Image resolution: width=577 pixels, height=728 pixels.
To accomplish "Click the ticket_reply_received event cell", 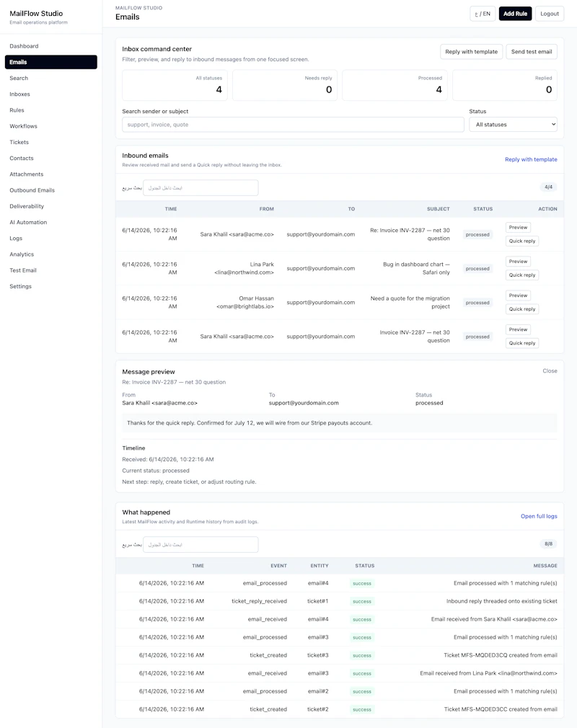I will click(259, 601).
